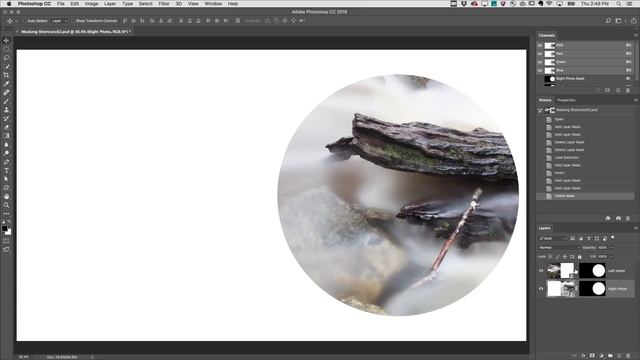Image resolution: width=640 pixels, height=360 pixels.
Task: Create new group folder icon in Layers panel
Action: (x=610, y=356)
